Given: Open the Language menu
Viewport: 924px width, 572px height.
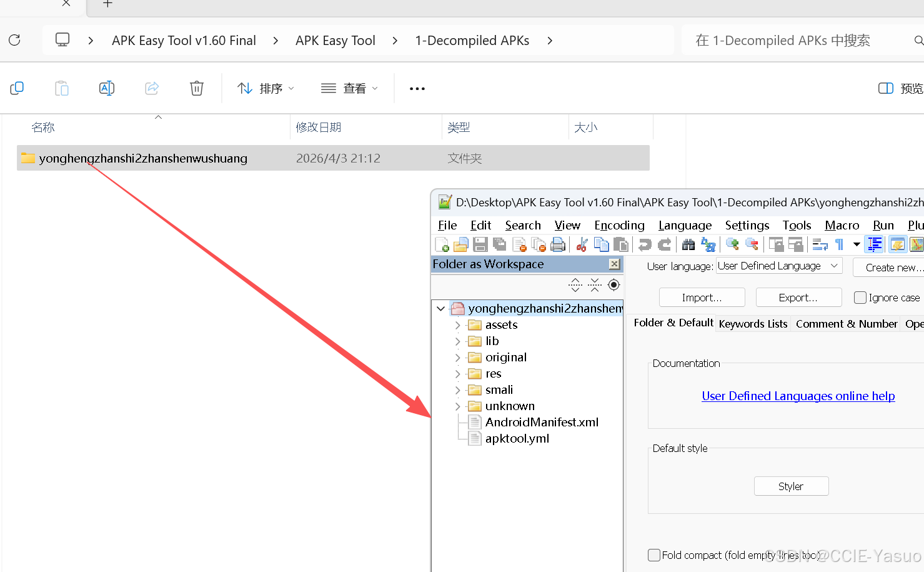Looking at the screenshot, I should (x=685, y=226).
